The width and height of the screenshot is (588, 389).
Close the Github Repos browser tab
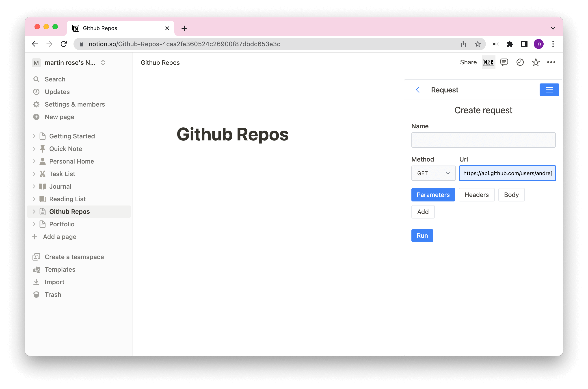(x=167, y=28)
